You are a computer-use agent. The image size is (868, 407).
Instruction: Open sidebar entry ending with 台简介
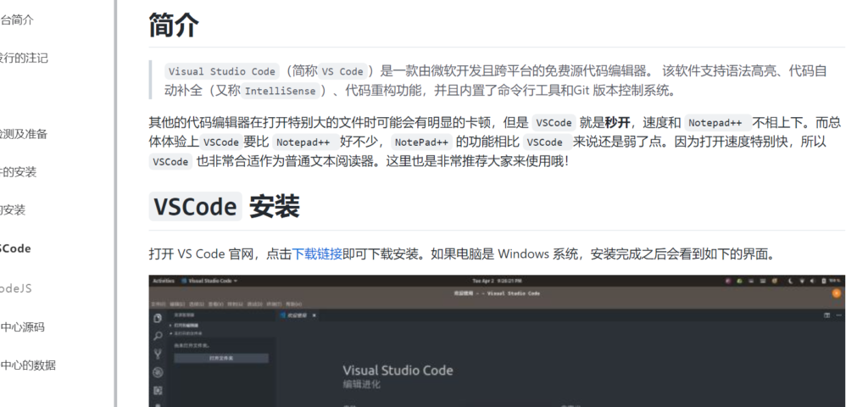click(x=17, y=20)
